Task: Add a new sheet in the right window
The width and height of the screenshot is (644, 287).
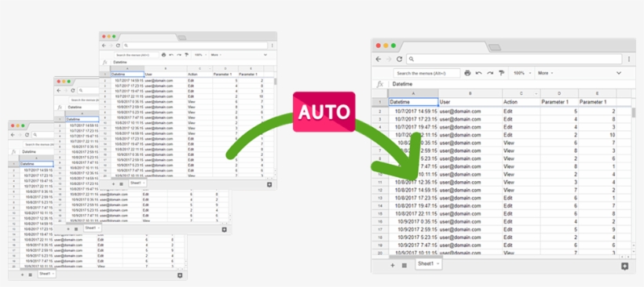Action: [392, 265]
